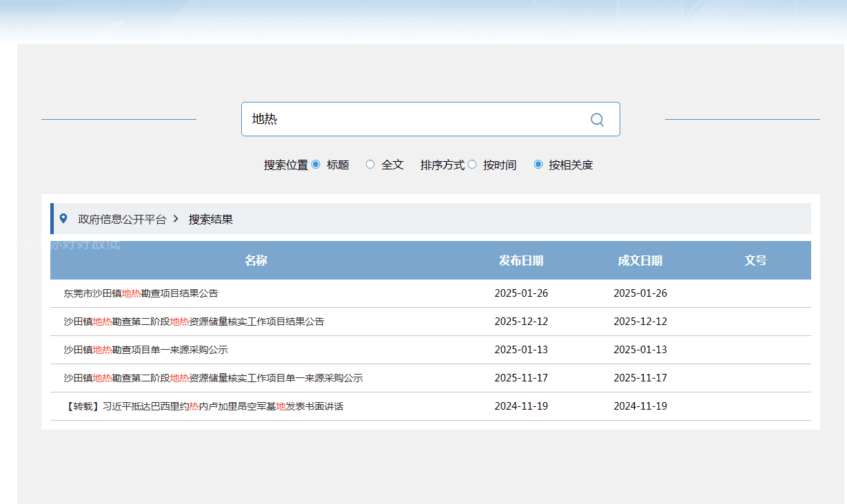
Task: Click the location pin breadcrumb icon
Action: (x=64, y=219)
